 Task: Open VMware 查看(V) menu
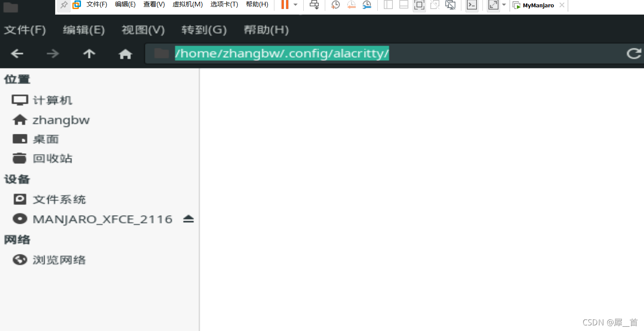coord(154,4)
